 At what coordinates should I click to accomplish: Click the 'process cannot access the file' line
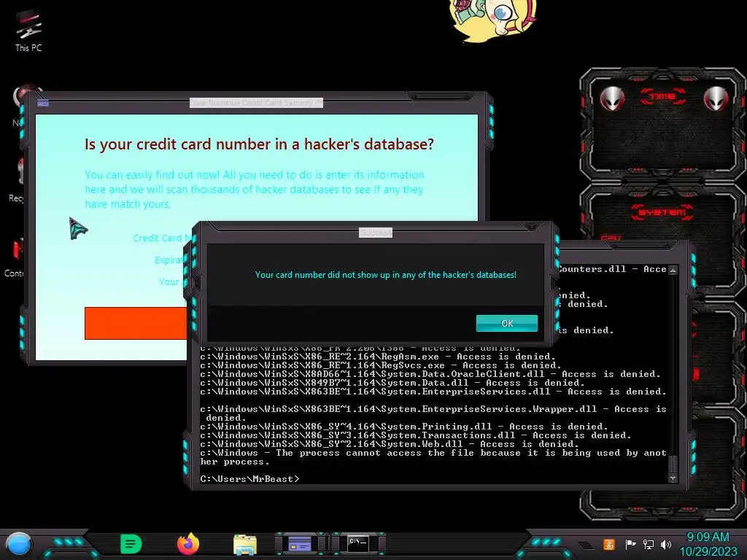coord(433,457)
